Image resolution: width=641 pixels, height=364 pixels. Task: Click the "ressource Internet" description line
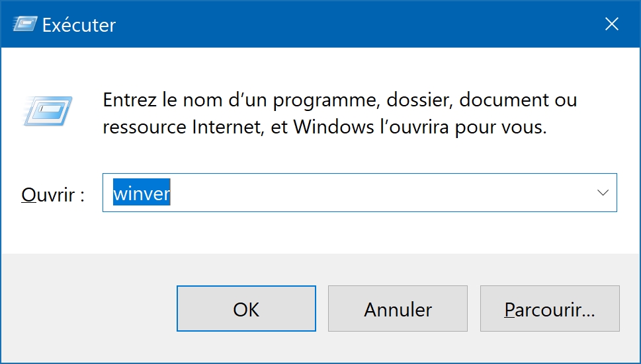coord(325,127)
